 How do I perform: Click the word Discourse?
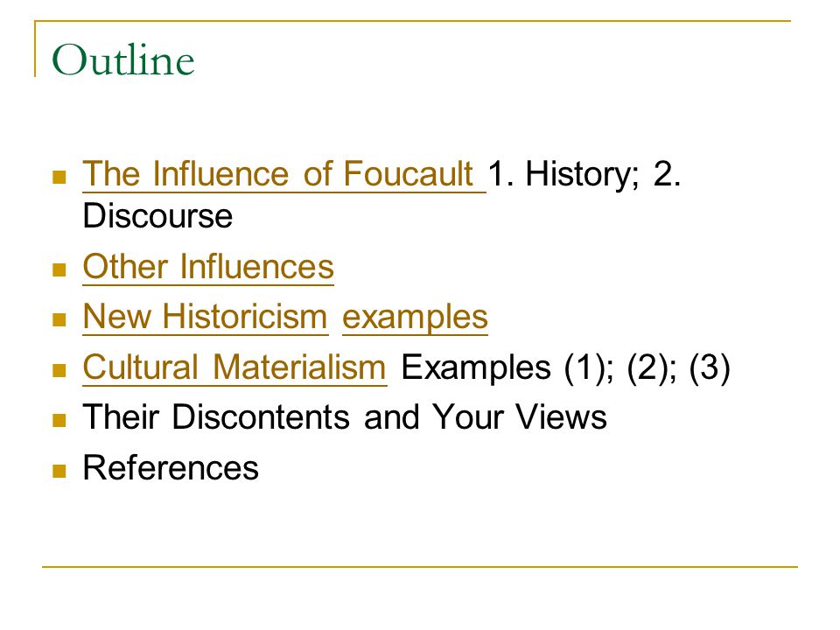pos(158,216)
